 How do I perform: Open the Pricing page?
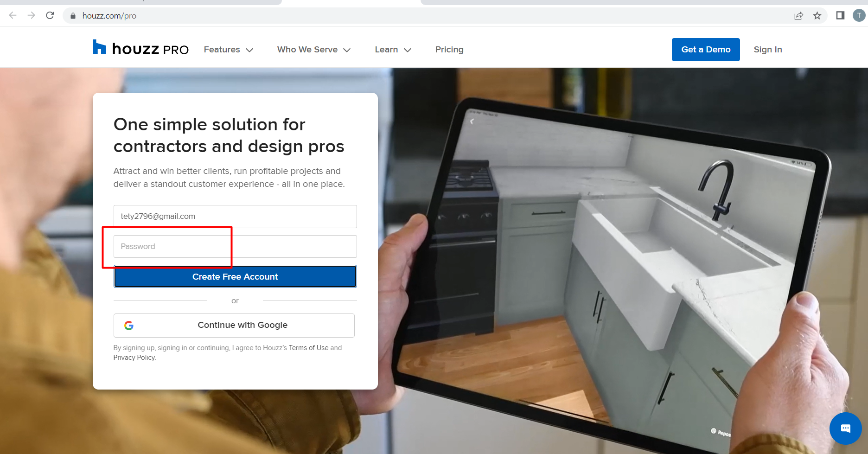pos(449,50)
